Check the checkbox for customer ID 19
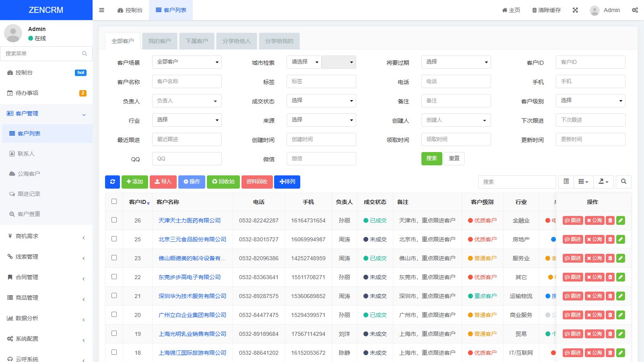Image resolution: width=644 pixels, height=362 pixels. (114, 333)
